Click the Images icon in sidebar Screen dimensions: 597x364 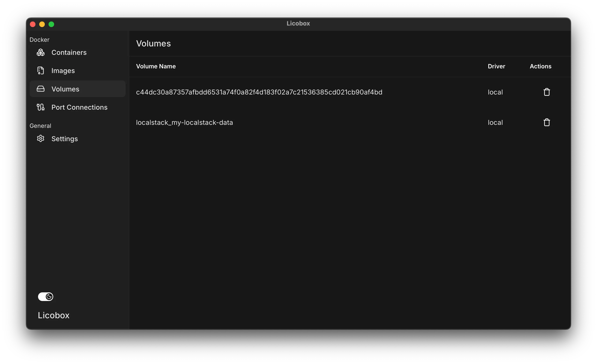(40, 70)
